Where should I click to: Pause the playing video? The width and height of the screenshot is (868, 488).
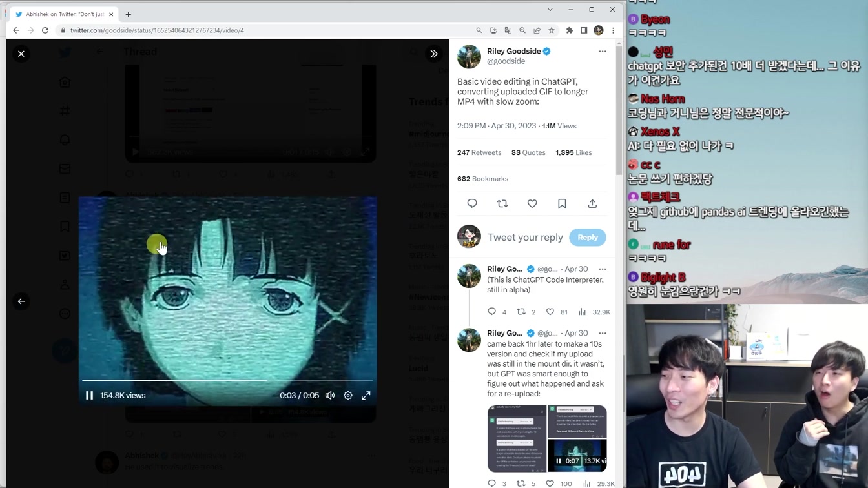(x=89, y=395)
